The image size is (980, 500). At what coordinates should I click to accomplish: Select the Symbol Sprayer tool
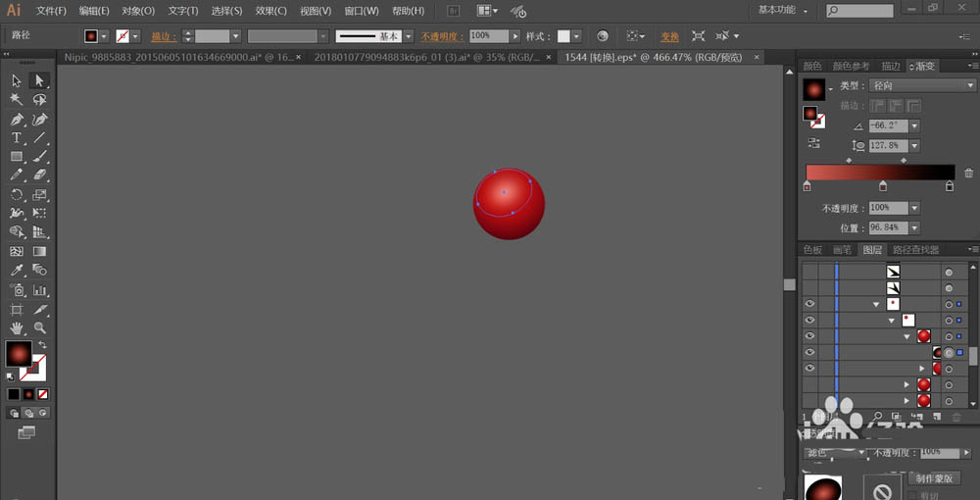coord(17,290)
